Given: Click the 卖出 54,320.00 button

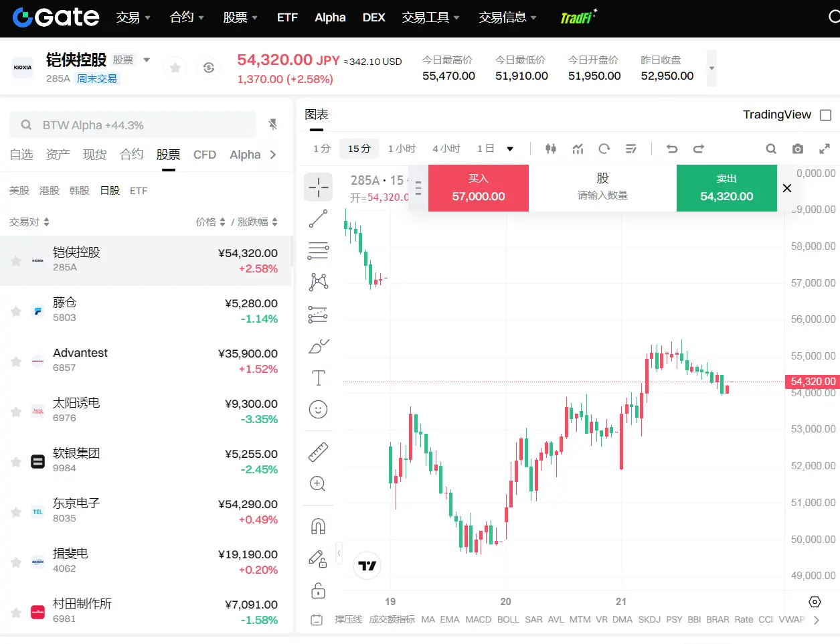Looking at the screenshot, I should click(727, 188).
